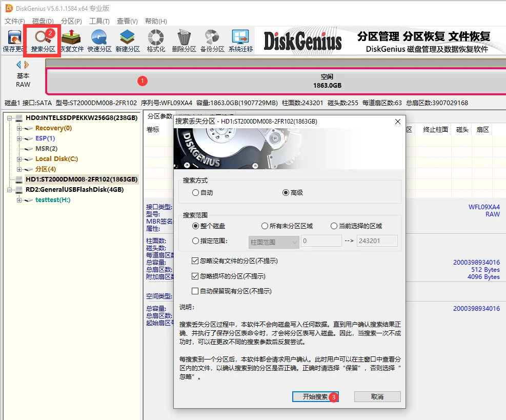Select the 自动 search mode

203,193
